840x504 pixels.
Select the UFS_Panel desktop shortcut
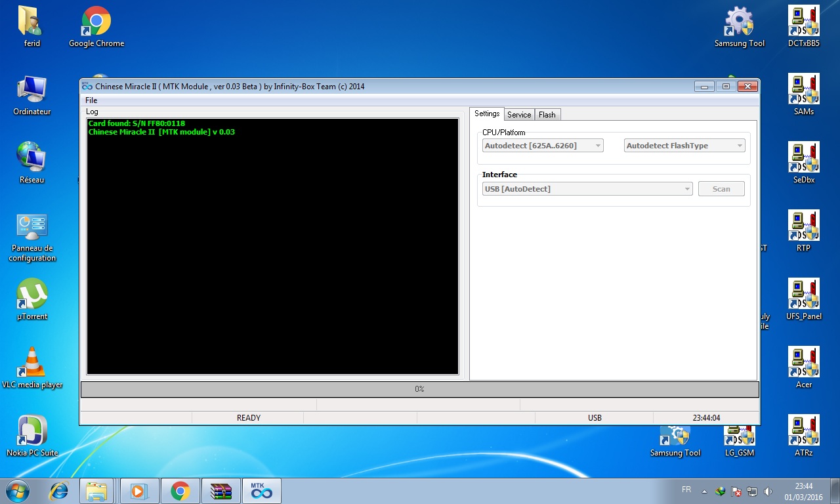804,301
